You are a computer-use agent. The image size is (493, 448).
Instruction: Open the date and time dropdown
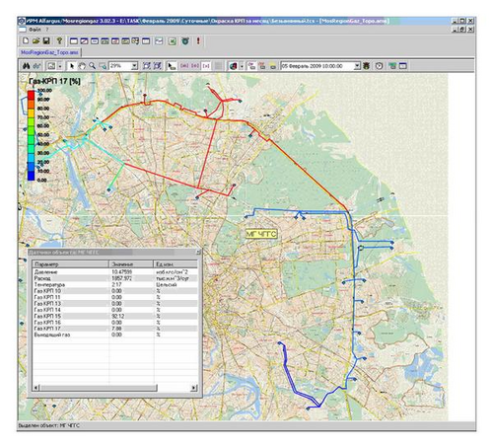tap(357, 66)
